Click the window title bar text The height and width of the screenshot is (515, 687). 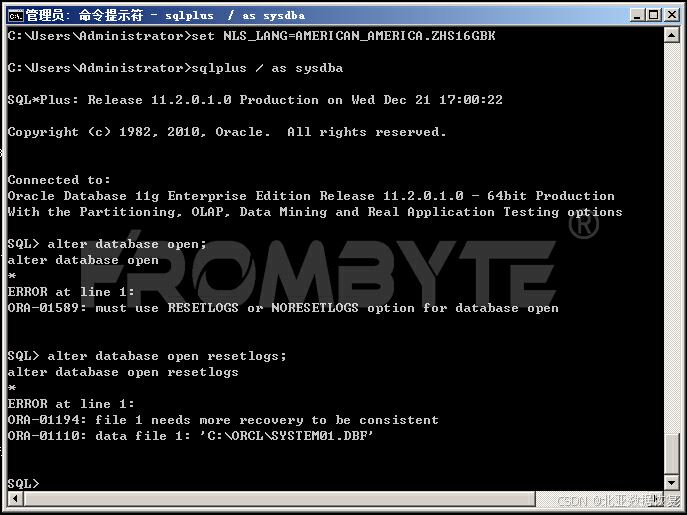[x=165, y=15]
